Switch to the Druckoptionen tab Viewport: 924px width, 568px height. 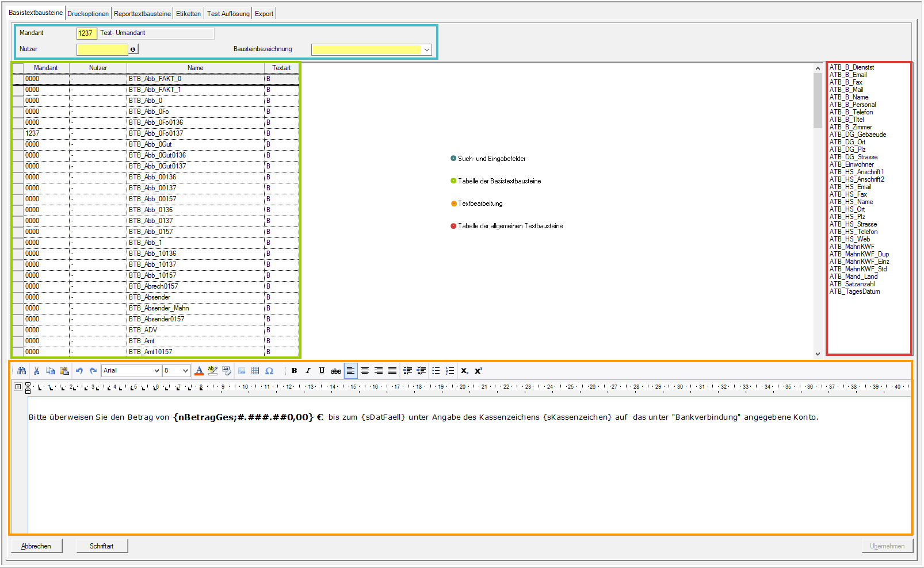(x=88, y=14)
